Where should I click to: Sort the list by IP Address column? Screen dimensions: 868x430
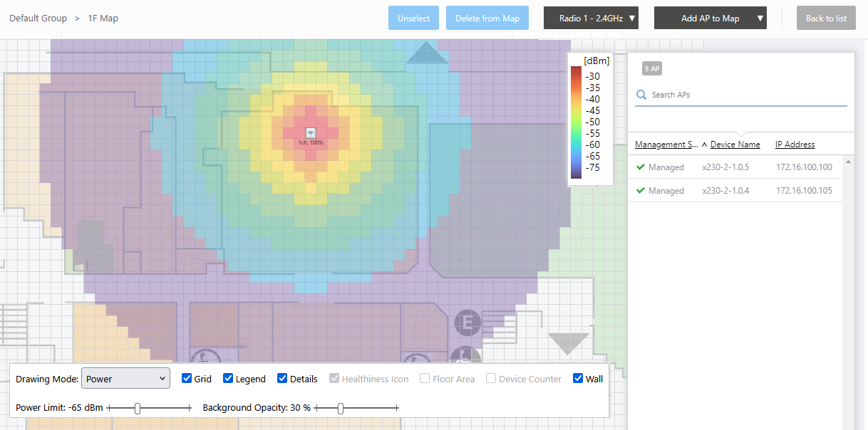[795, 145]
